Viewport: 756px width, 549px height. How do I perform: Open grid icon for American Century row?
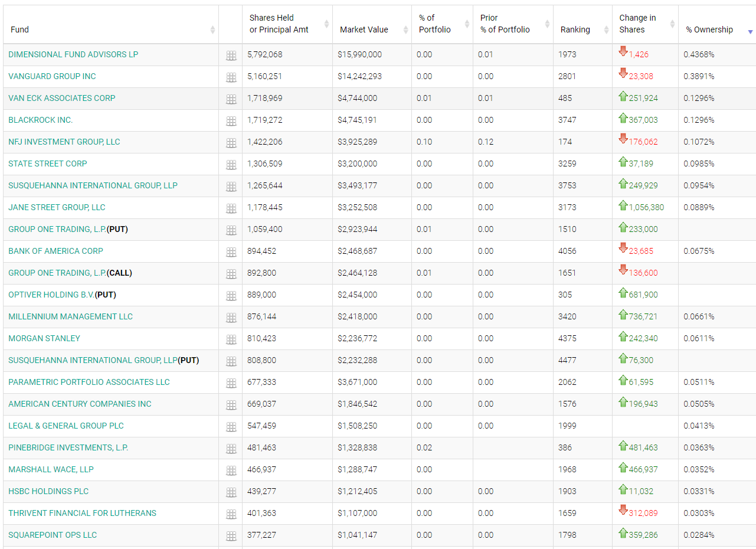pyautogui.click(x=231, y=405)
